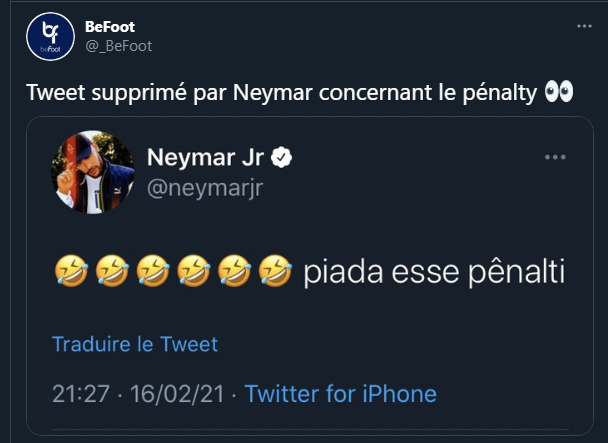Click the 'Tweet supprimé par Neymar' caption text
This screenshot has height=443, width=608.
click(281, 94)
